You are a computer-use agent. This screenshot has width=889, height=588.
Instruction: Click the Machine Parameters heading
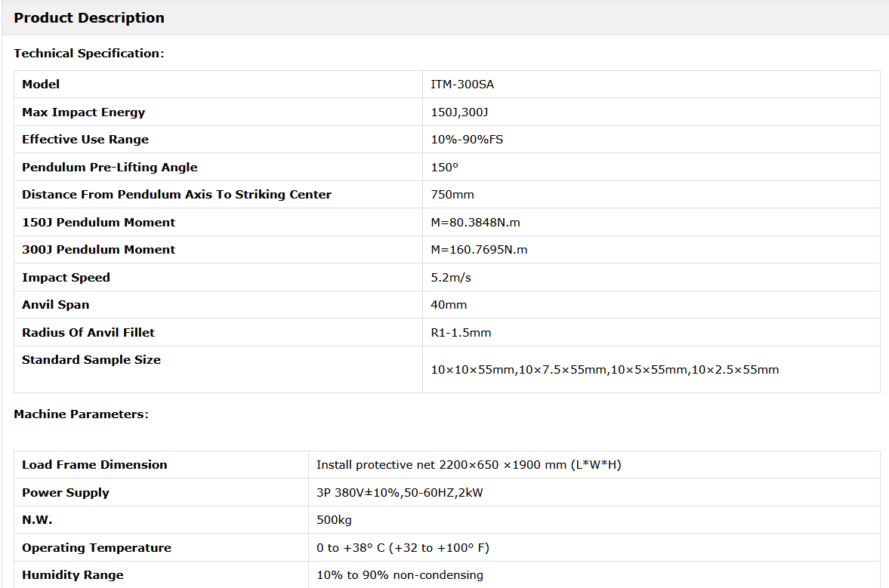(81, 414)
